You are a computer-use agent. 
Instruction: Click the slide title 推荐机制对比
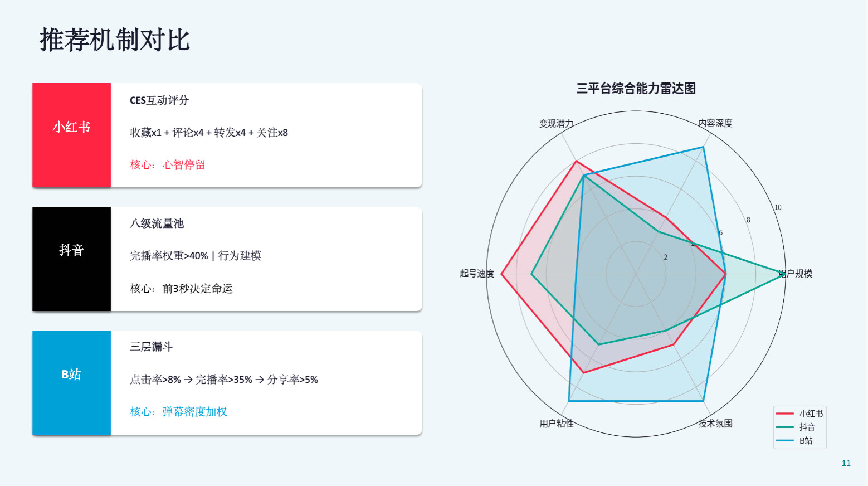pyautogui.click(x=115, y=40)
